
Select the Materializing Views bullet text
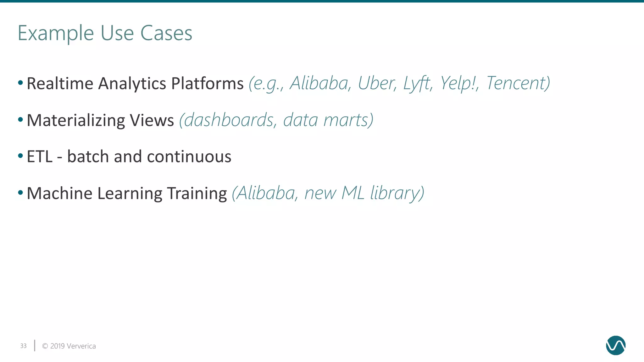[x=100, y=120]
